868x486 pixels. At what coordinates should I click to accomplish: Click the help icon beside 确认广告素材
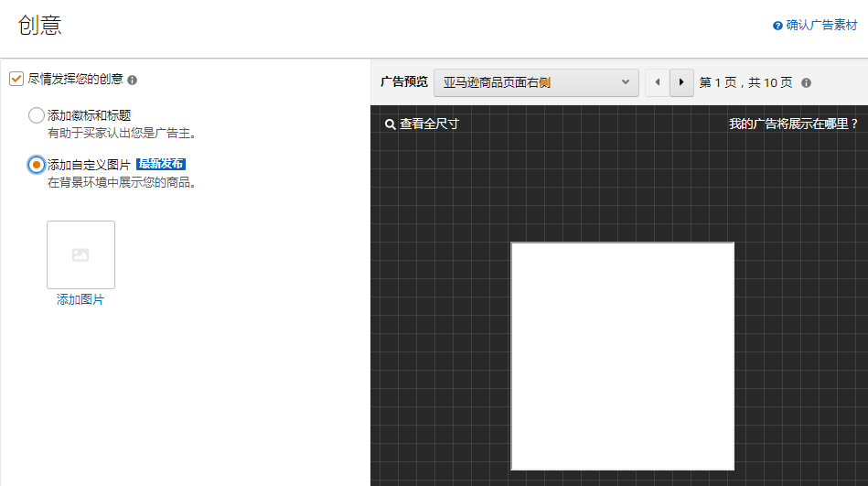point(777,26)
